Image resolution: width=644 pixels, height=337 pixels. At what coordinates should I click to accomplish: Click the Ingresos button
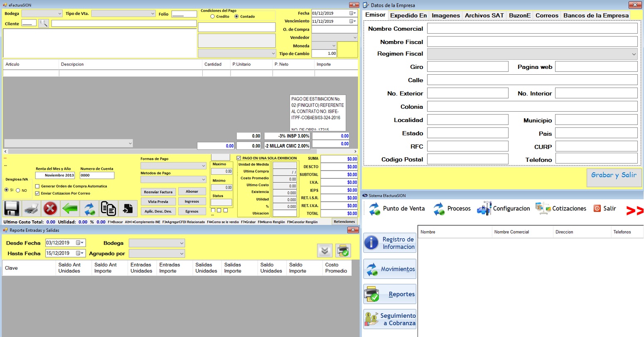192,201
